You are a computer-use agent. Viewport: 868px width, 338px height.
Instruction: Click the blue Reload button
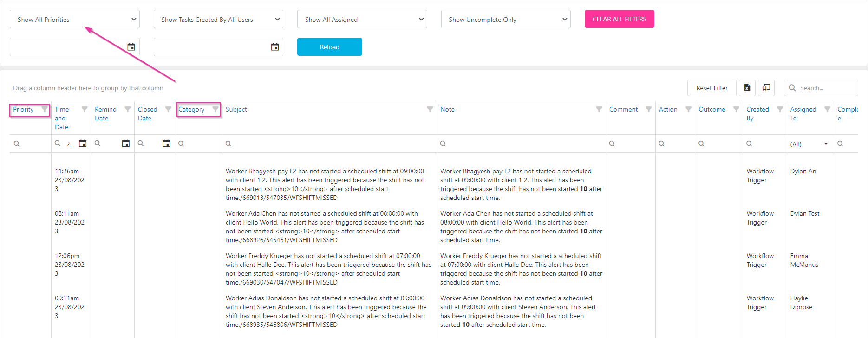coord(330,47)
